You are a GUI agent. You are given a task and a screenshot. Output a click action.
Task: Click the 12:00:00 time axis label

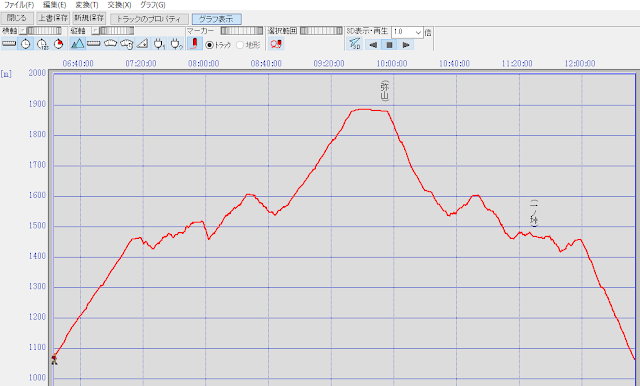tap(580, 64)
